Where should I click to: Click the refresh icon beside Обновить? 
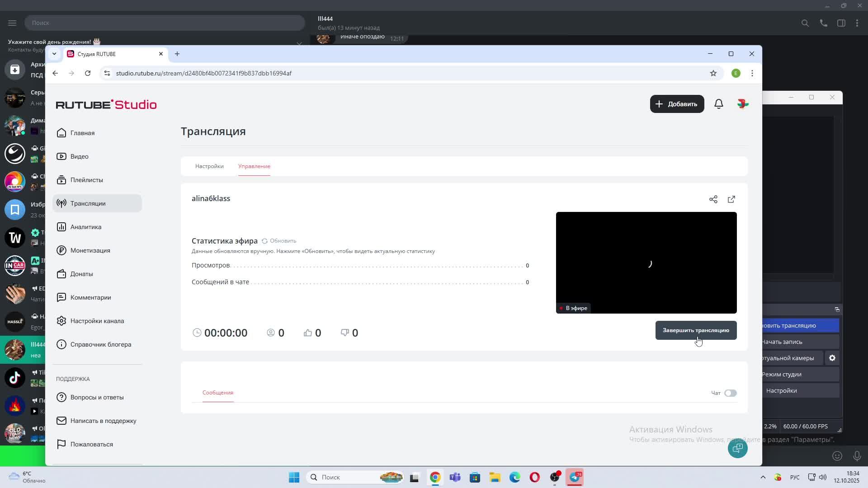[x=264, y=241]
